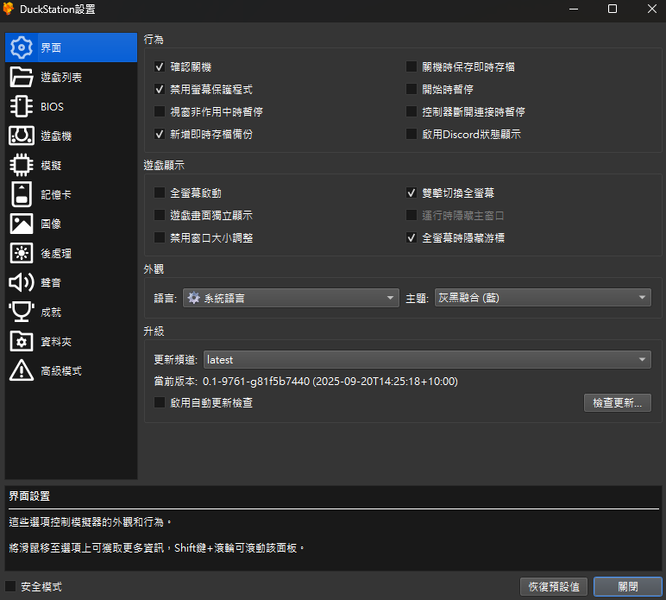The image size is (666, 600).
Task: Maximize the DuckStation settings window
Action: click(x=612, y=9)
